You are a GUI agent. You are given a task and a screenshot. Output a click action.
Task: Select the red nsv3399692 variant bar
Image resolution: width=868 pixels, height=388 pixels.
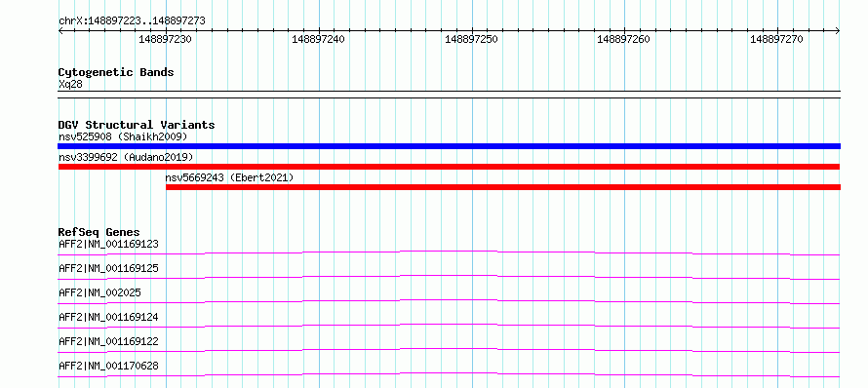coord(449,167)
